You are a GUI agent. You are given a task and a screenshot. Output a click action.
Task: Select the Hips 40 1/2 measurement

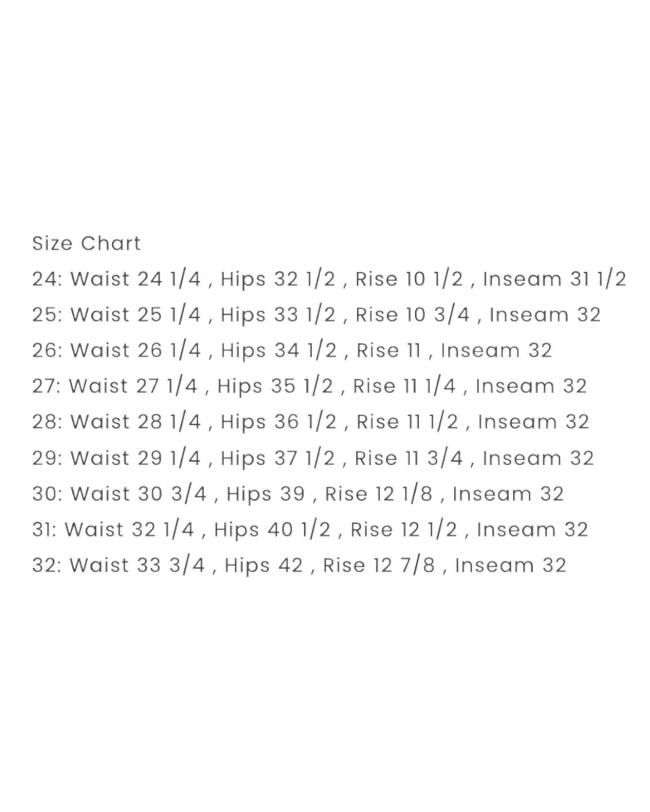[272, 529]
